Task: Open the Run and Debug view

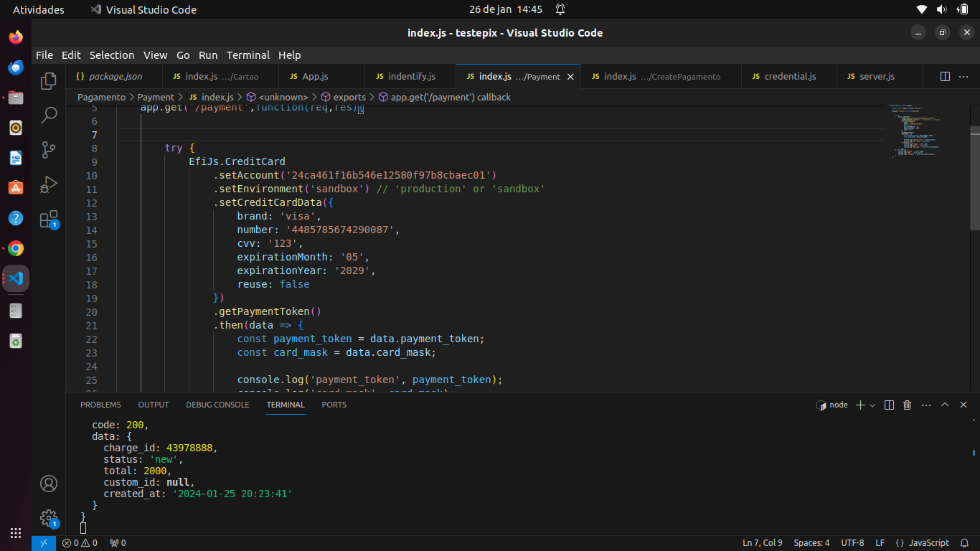Action: click(49, 184)
